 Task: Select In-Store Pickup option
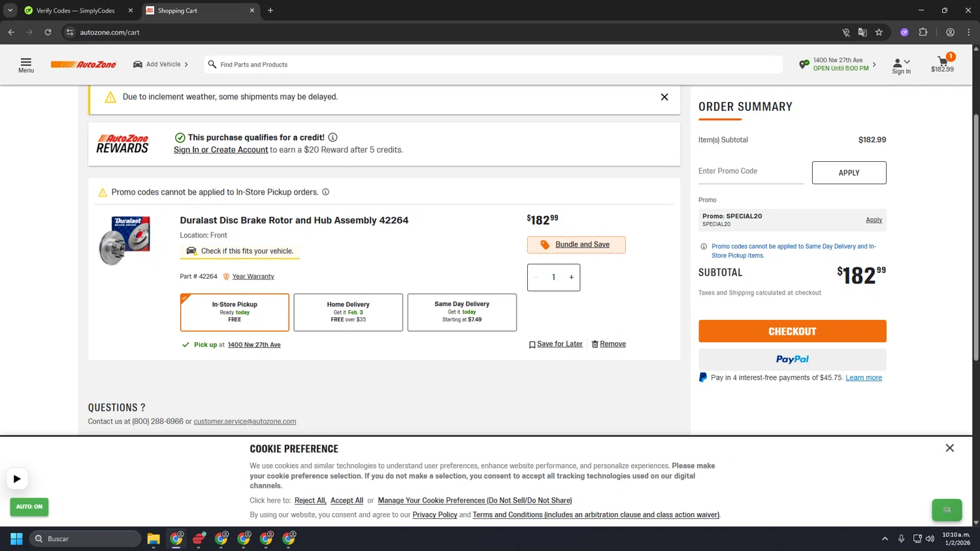pyautogui.click(x=235, y=312)
